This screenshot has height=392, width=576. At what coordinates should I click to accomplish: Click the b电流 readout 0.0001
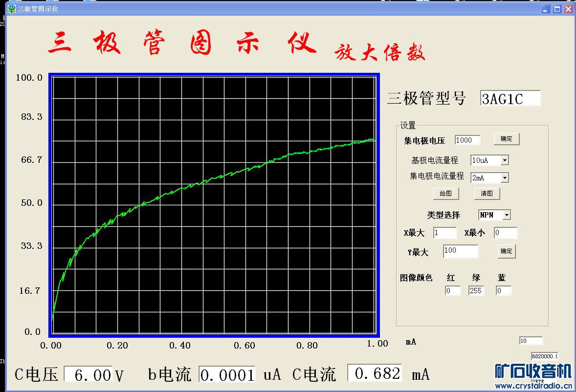(x=227, y=374)
